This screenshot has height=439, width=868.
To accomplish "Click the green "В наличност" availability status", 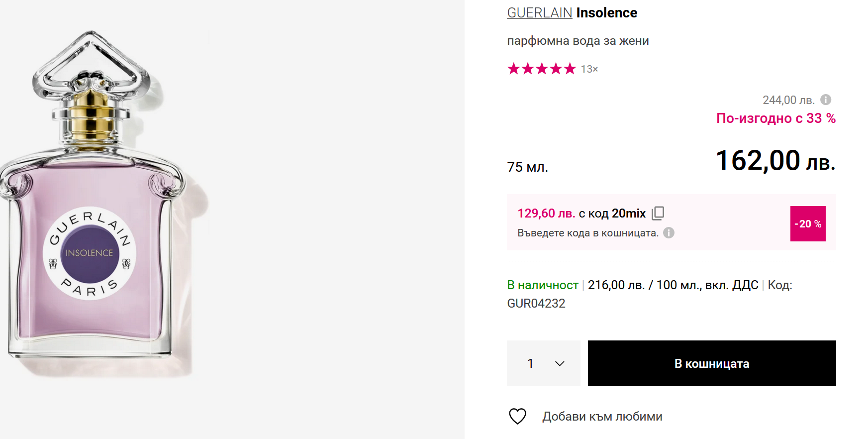I will [542, 285].
